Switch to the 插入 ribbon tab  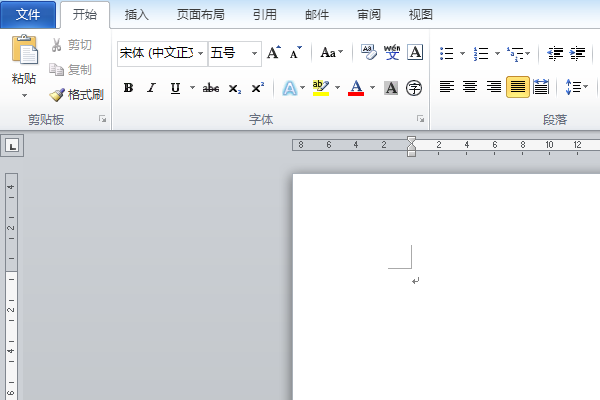(x=138, y=15)
